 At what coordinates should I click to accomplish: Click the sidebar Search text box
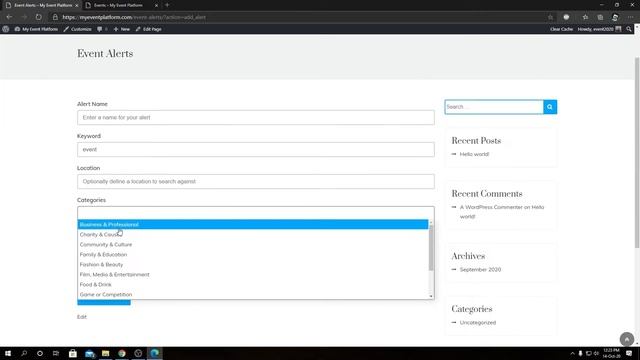click(494, 107)
